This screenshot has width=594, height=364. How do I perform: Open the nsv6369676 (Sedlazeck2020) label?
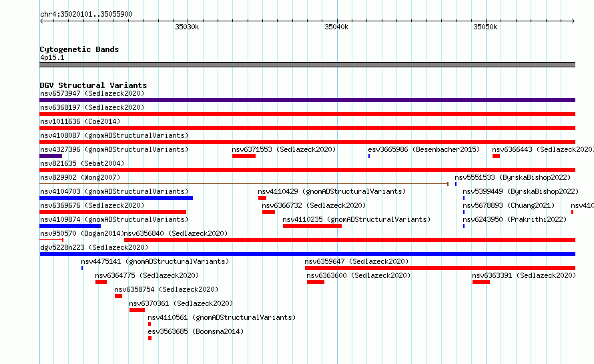(92, 205)
